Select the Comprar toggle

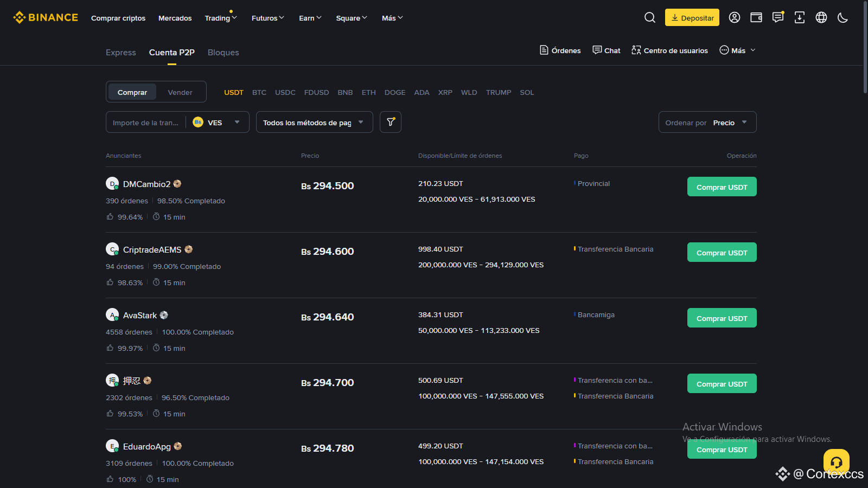(x=132, y=92)
